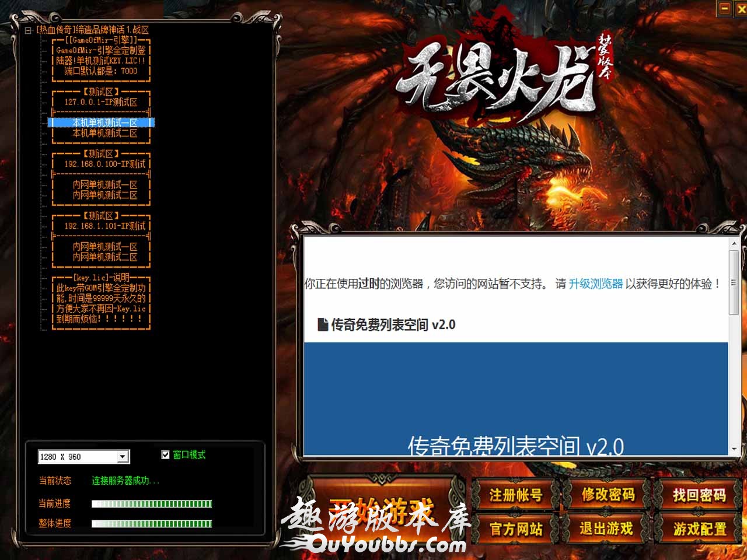Open 注册帐号 account registration
The height and width of the screenshot is (560, 747).
516,495
